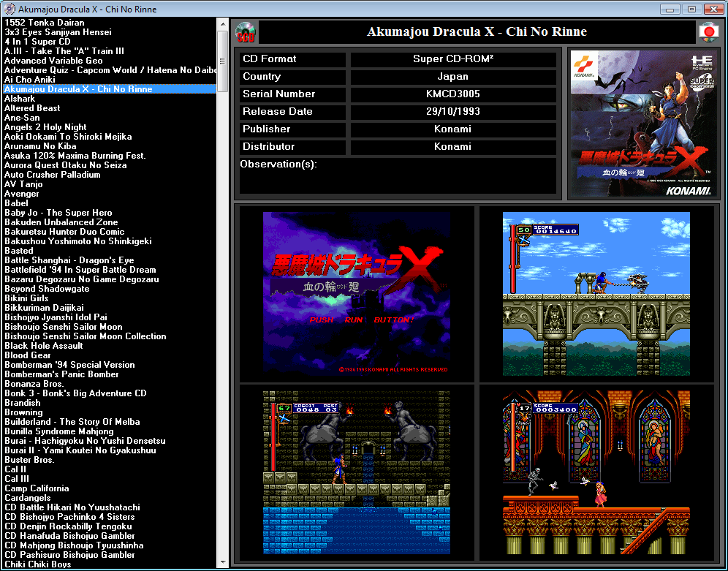The image size is (728, 571).
Task: Click the game list scroll up arrow
Action: click(223, 23)
